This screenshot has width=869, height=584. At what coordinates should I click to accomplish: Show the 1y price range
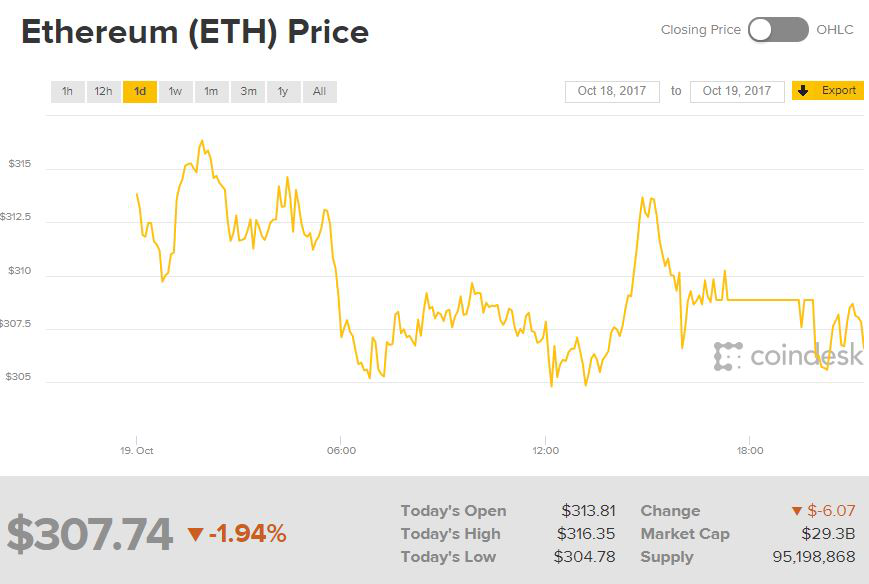(x=283, y=92)
